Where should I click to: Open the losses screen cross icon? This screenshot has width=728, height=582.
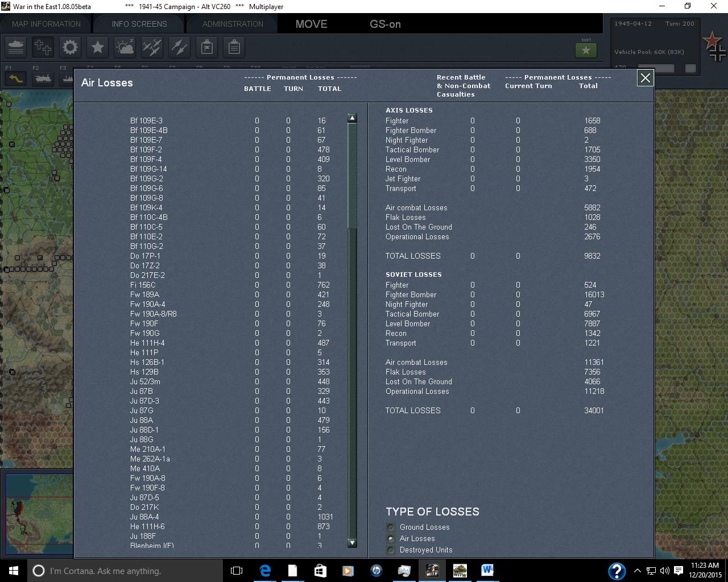[x=43, y=47]
